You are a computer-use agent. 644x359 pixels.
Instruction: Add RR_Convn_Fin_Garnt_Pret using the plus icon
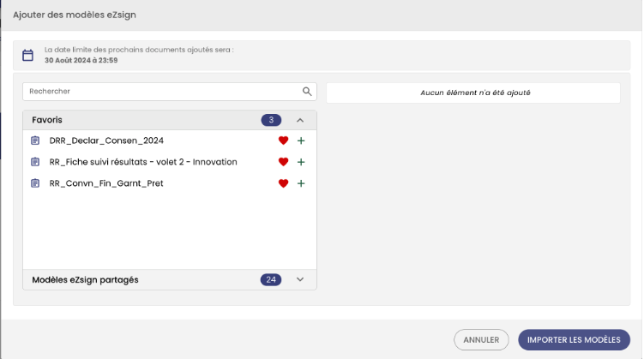tap(301, 183)
